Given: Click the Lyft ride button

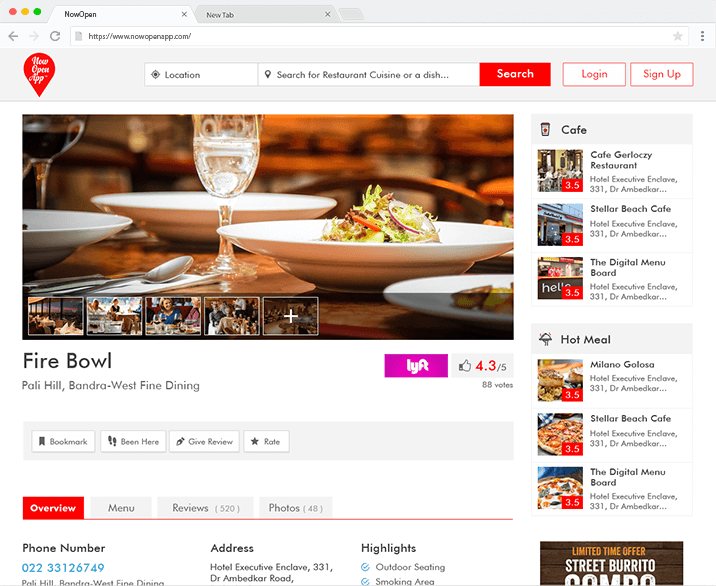Looking at the screenshot, I should [x=416, y=366].
